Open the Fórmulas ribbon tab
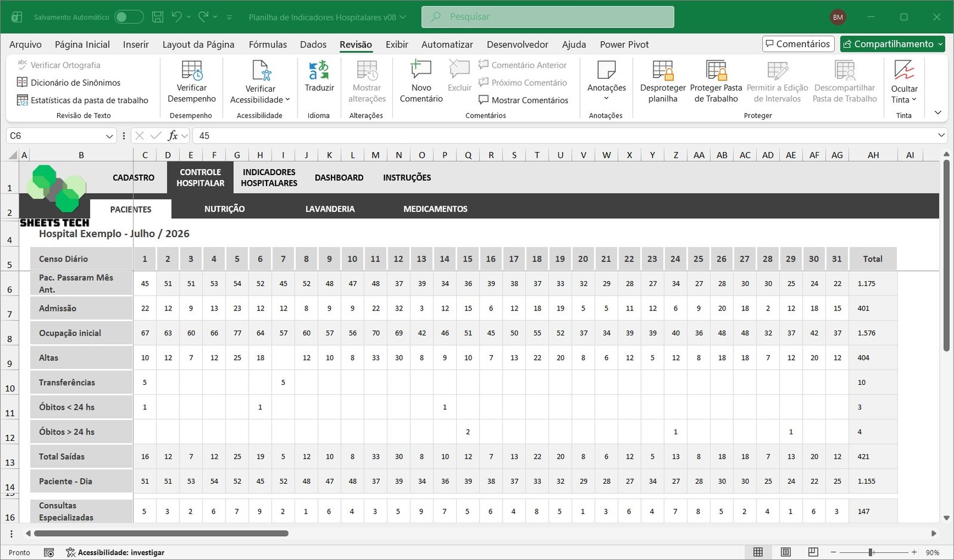 click(x=268, y=45)
